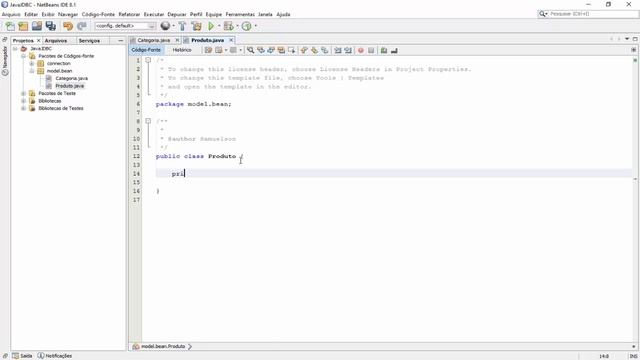Click the red Start Macro Recording icon
The height and width of the screenshot is (360, 640).
361,50
